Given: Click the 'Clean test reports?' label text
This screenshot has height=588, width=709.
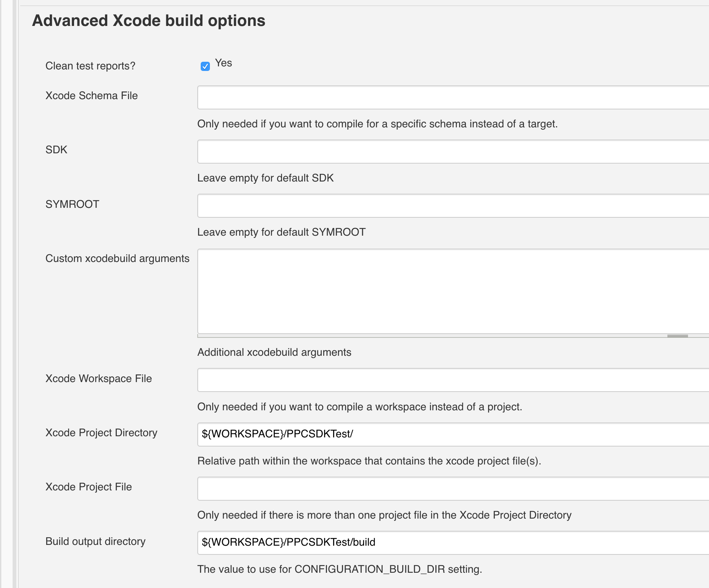Looking at the screenshot, I should (90, 66).
